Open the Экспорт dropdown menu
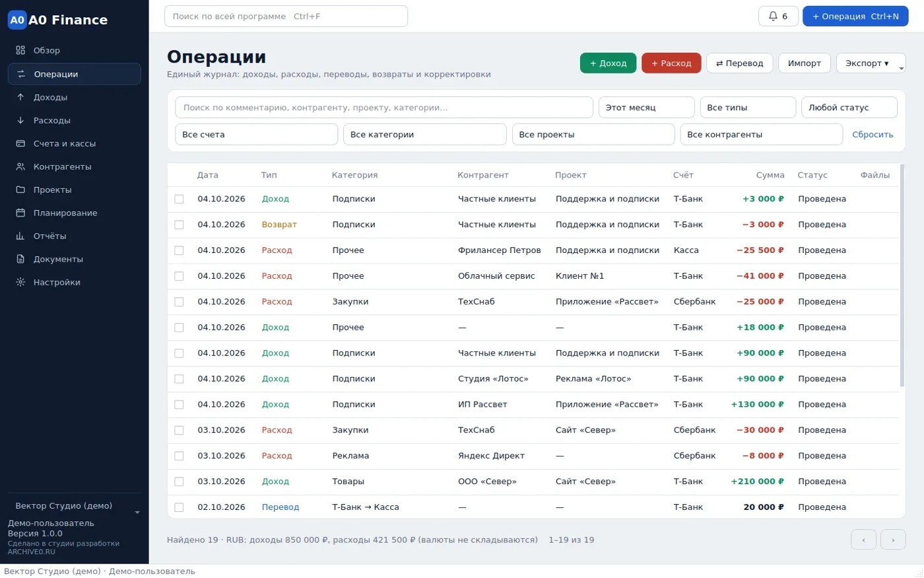Viewport: 924px width, 578px height. [871, 63]
